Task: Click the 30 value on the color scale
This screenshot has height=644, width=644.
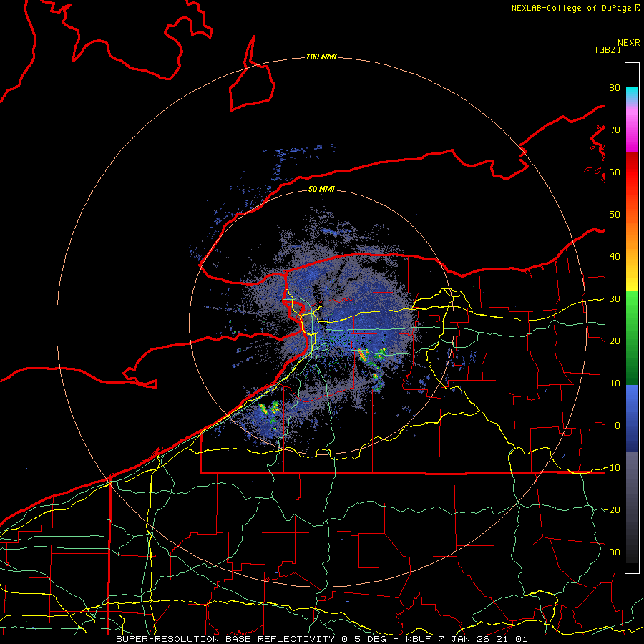Action: coord(615,298)
